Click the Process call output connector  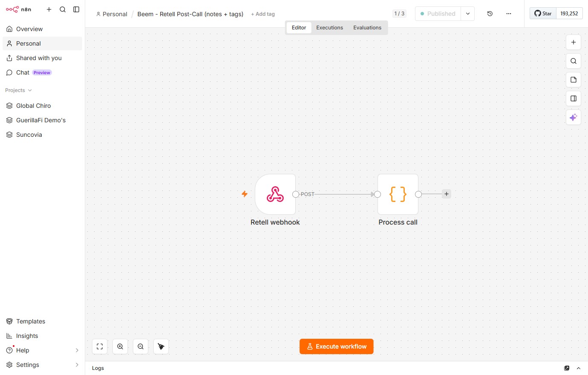pos(418,194)
